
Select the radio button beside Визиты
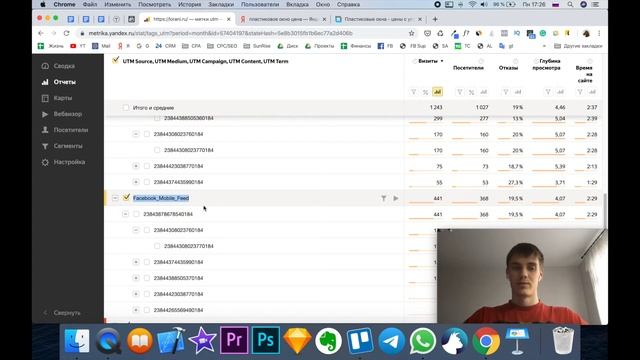414,61
